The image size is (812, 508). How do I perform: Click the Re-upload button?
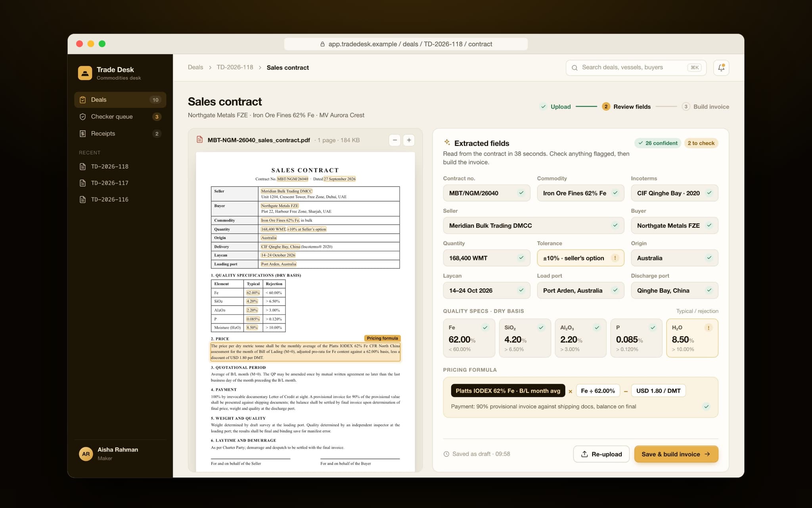coord(601,454)
